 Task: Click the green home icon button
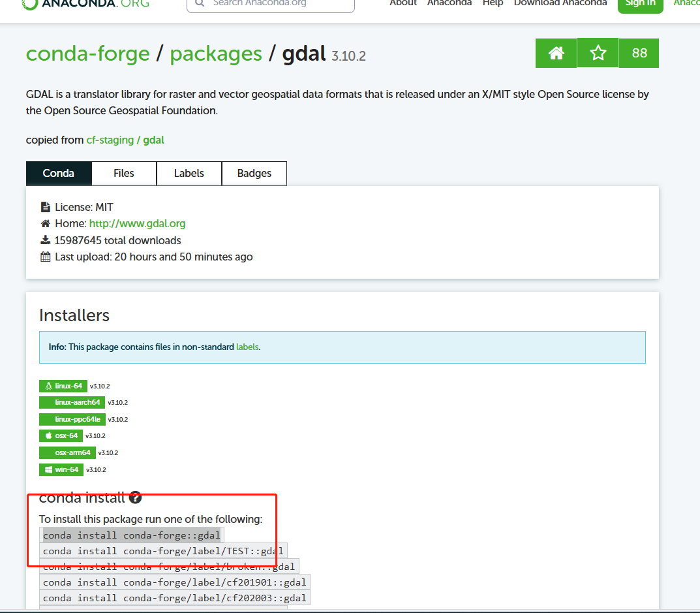(x=556, y=53)
